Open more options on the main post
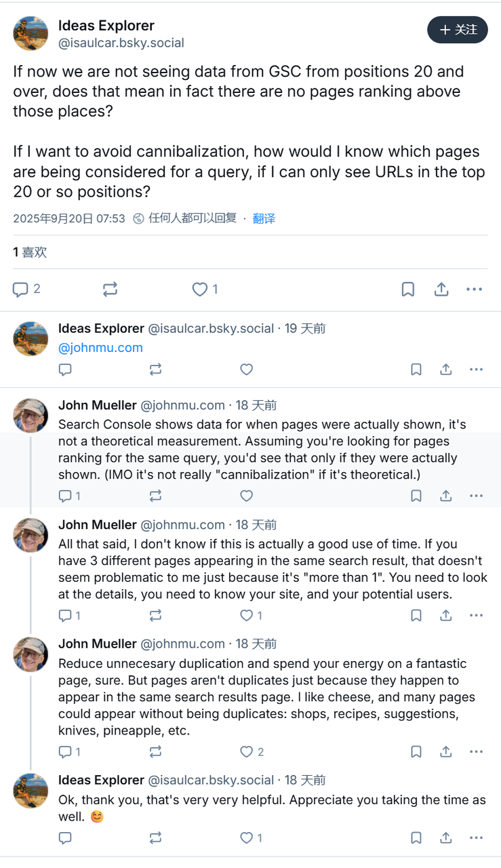Image resolution: width=501 pixels, height=868 pixels. pyautogui.click(x=474, y=290)
